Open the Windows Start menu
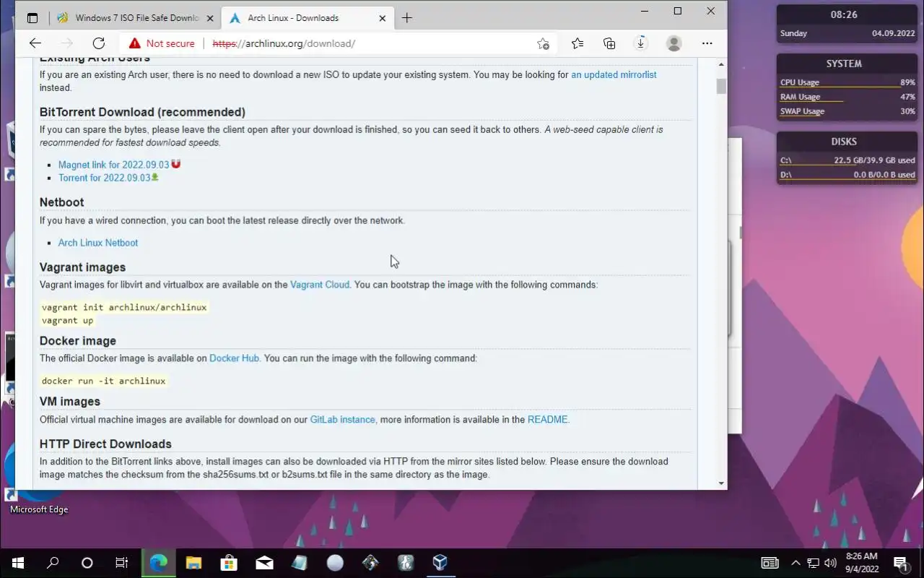Screen dimensions: 924x578 17,563
